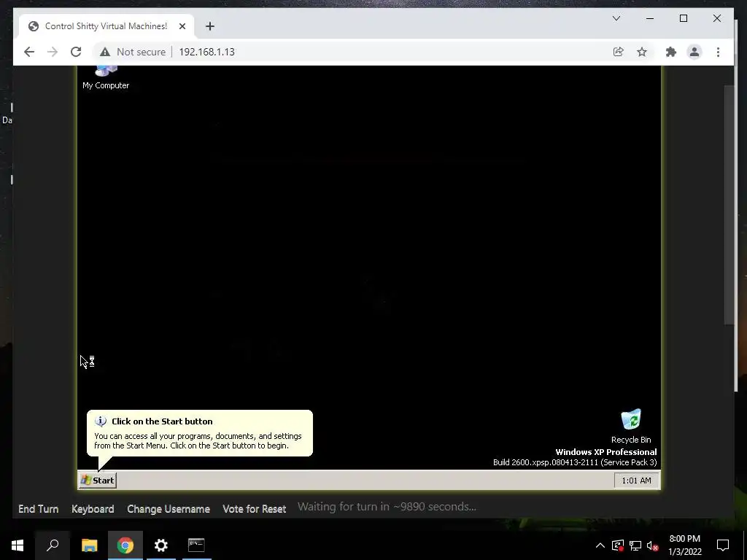Share this page via Chrome share icon

coord(618,52)
